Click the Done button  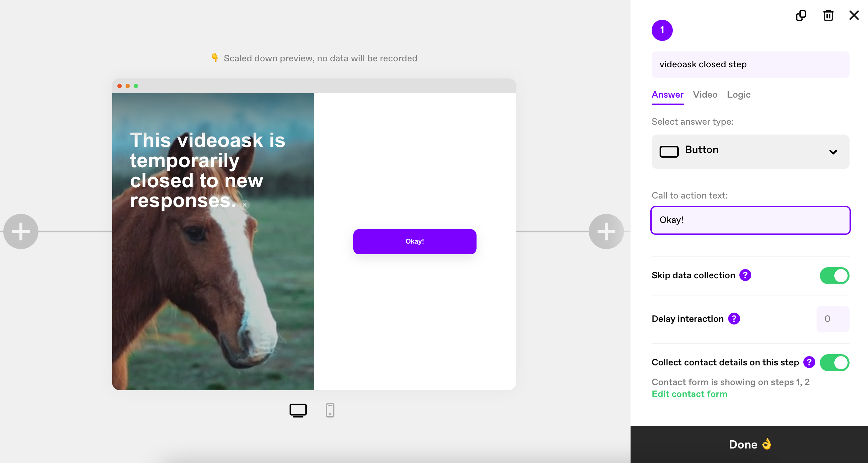pyautogui.click(x=749, y=444)
